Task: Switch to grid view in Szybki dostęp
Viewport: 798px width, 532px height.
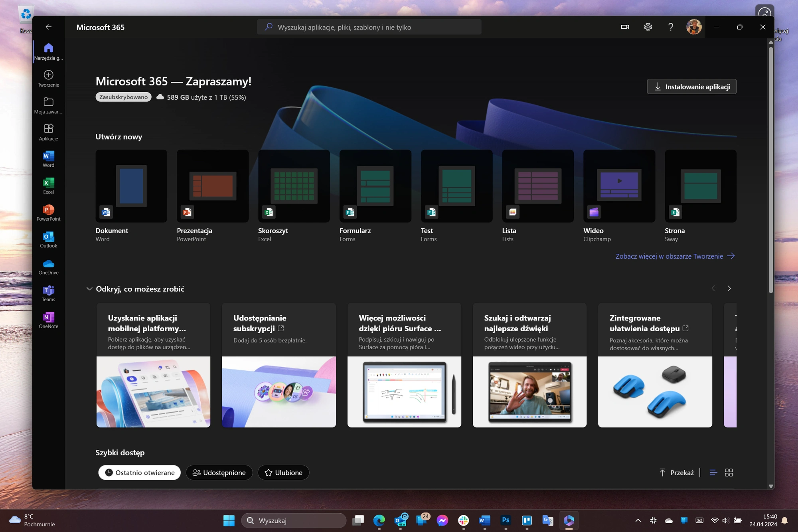Action: [x=729, y=473]
